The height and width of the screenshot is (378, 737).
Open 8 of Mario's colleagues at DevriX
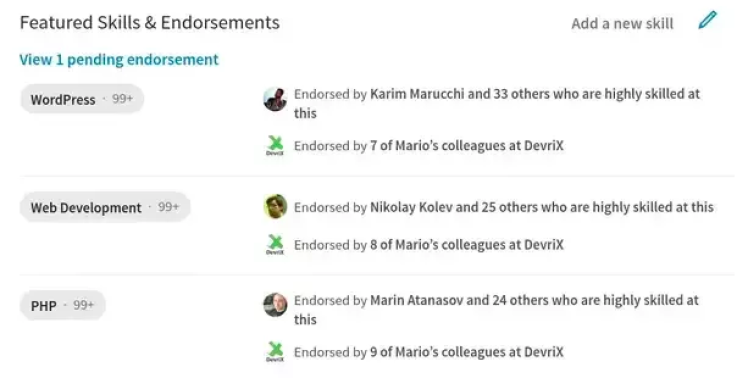pos(466,244)
